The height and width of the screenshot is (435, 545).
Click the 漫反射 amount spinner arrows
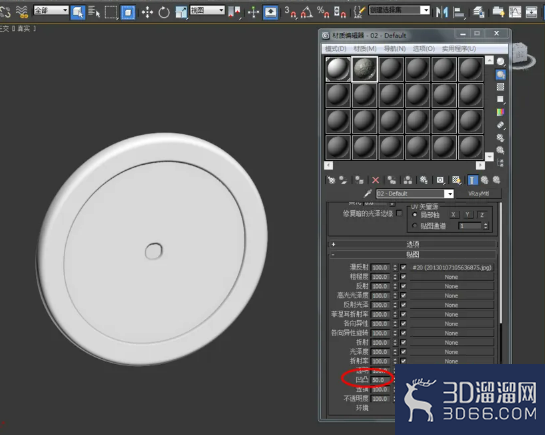coord(395,268)
